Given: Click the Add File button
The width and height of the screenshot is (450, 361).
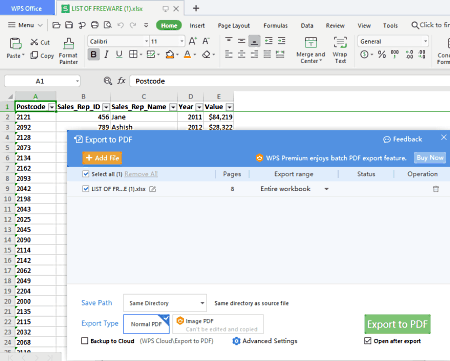Looking at the screenshot, I should 102,158.
